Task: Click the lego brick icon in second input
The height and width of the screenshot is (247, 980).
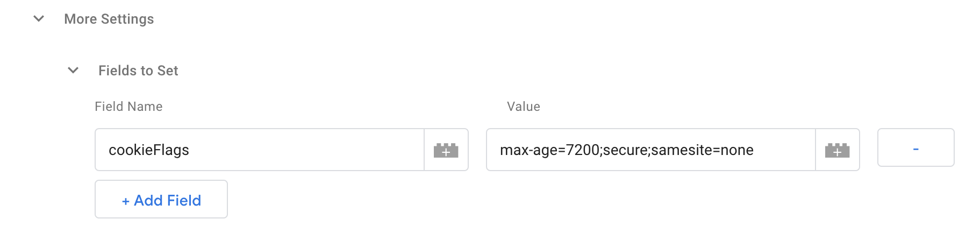Action: [x=838, y=150]
